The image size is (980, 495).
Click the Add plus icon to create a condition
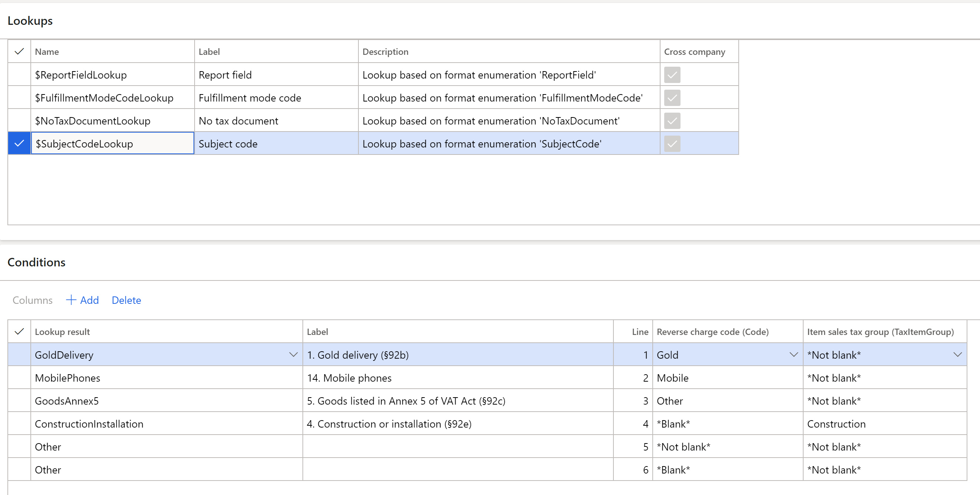point(71,300)
